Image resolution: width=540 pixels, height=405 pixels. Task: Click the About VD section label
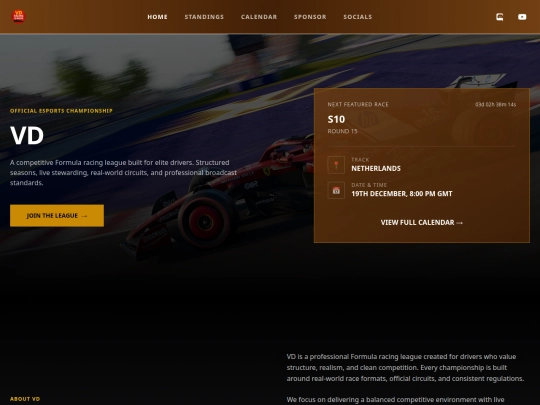coord(25,399)
